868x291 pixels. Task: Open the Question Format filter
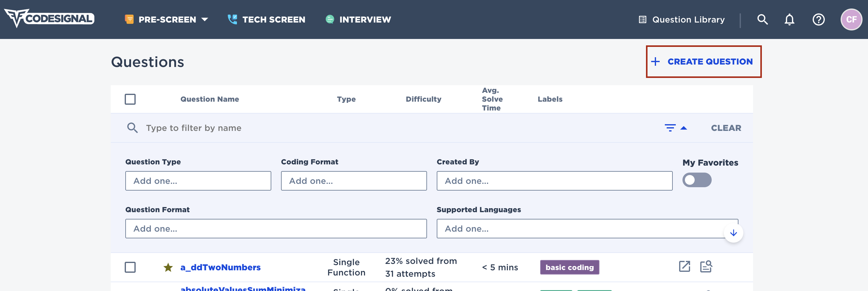pos(276,229)
